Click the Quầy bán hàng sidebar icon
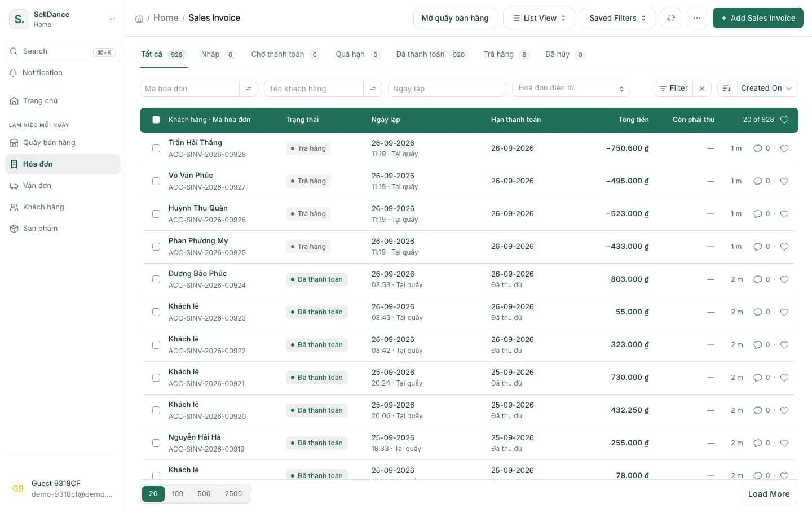 14,143
